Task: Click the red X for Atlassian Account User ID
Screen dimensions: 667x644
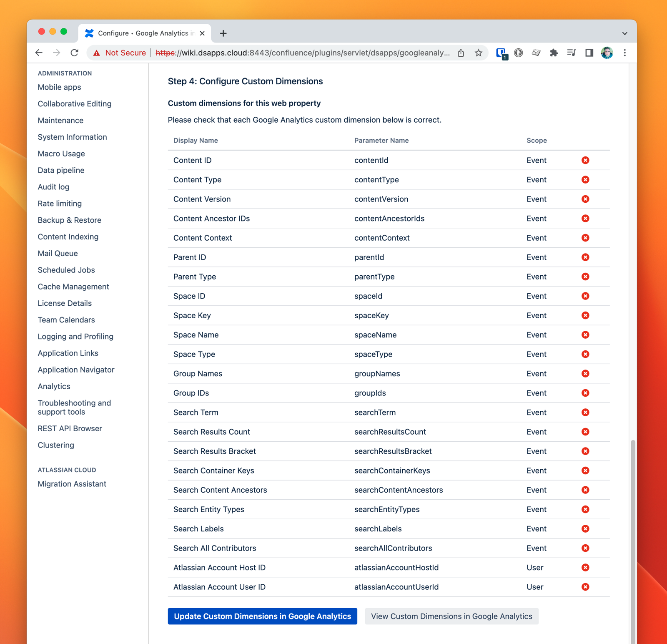Action: coord(585,587)
